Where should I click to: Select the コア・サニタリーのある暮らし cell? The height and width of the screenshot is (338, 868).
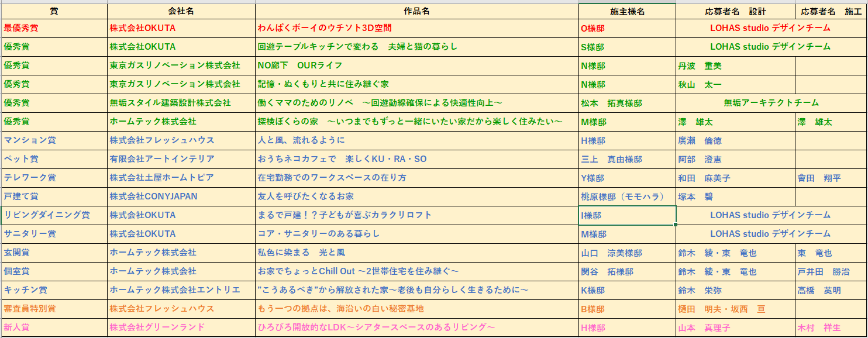tap(417, 234)
